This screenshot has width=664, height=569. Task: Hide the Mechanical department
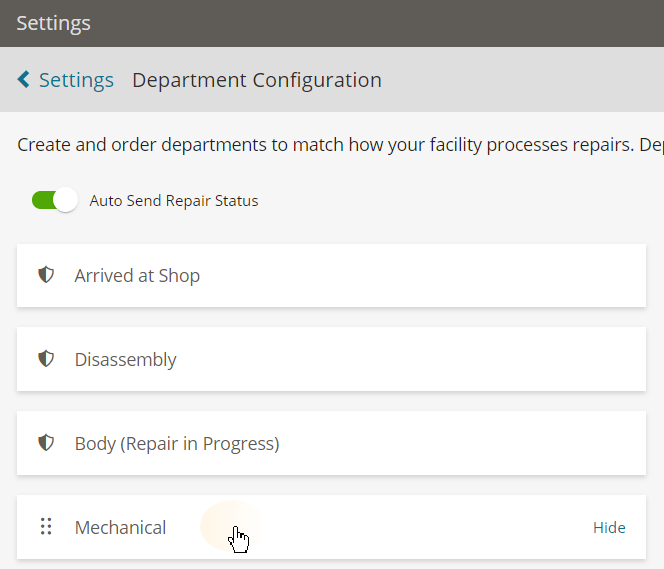(609, 528)
